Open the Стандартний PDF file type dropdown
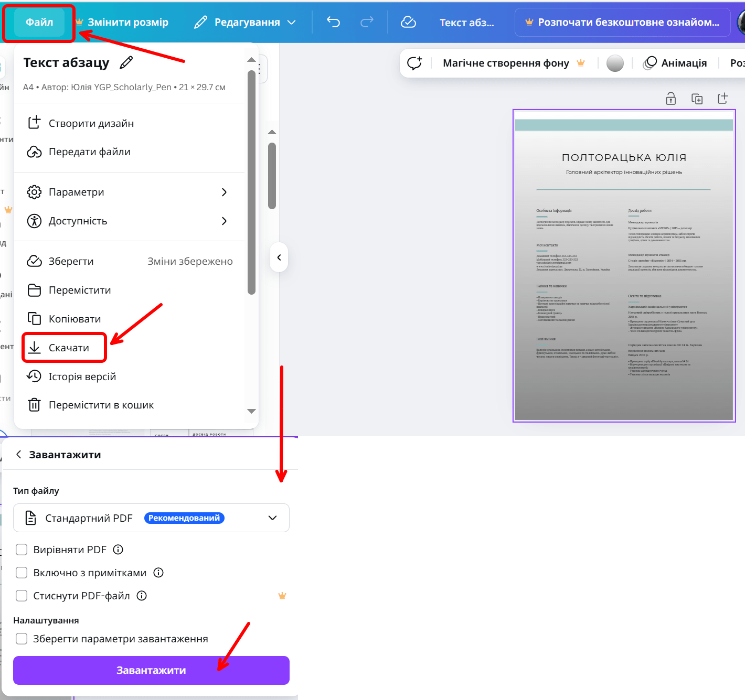745x700 pixels. pyautogui.click(x=151, y=518)
